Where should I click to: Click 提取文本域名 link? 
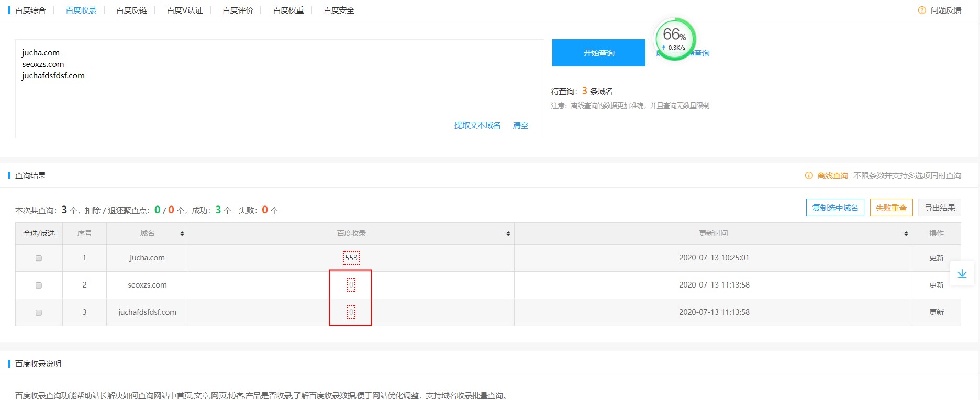point(477,125)
